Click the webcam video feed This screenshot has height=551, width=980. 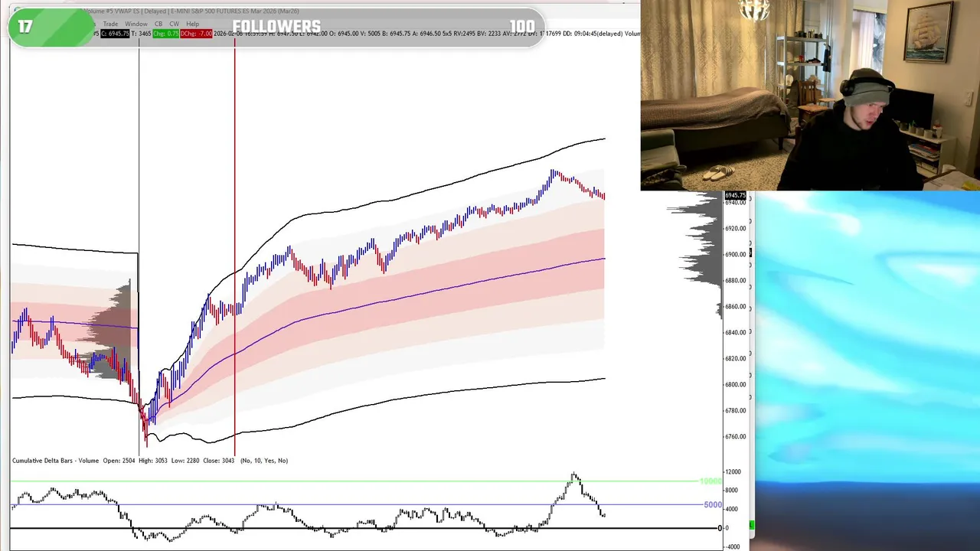810,95
